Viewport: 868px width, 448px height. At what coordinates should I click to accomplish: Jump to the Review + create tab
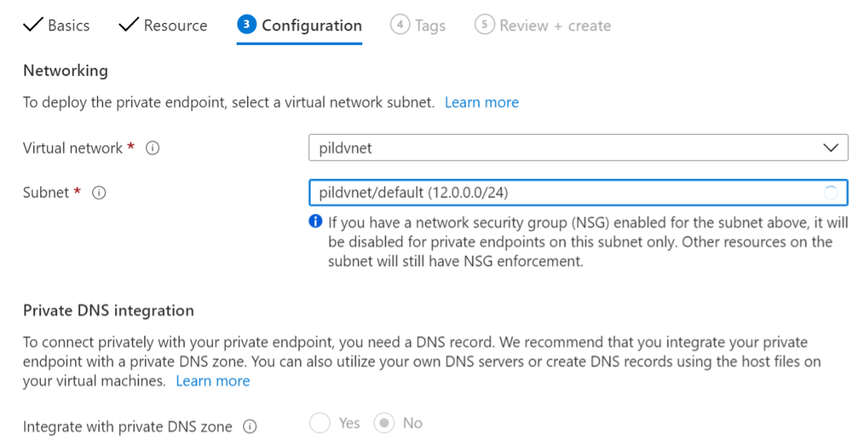pyautogui.click(x=555, y=25)
